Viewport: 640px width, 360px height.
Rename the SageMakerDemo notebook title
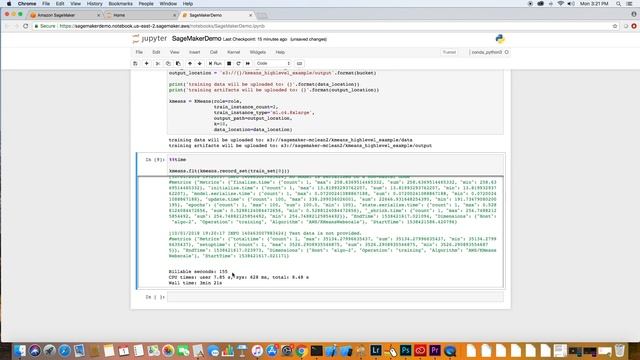pos(196,39)
